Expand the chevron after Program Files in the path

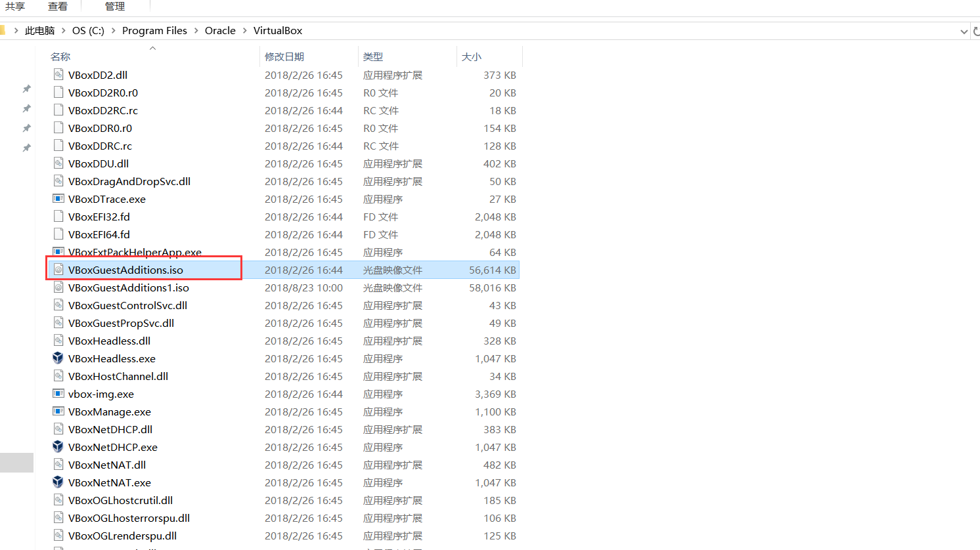pyautogui.click(x=196, y=31)
